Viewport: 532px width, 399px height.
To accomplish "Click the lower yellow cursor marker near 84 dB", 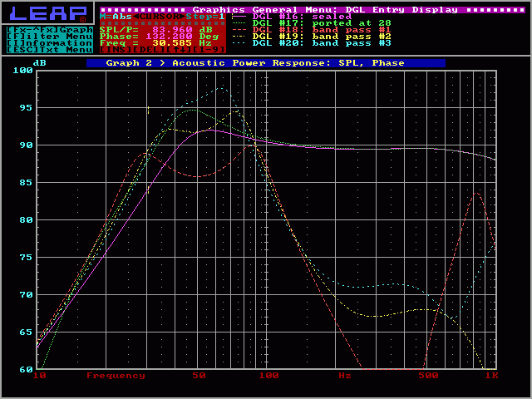I will point(148,190).
